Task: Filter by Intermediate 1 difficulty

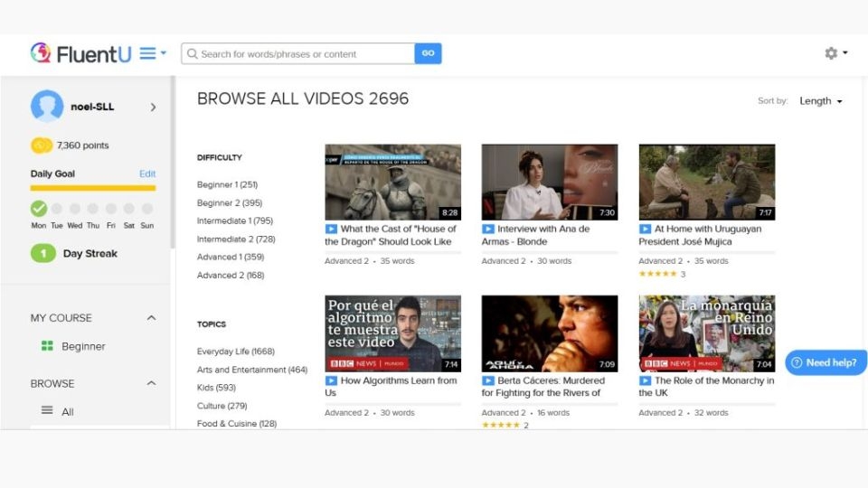Action: pos(234,221)
